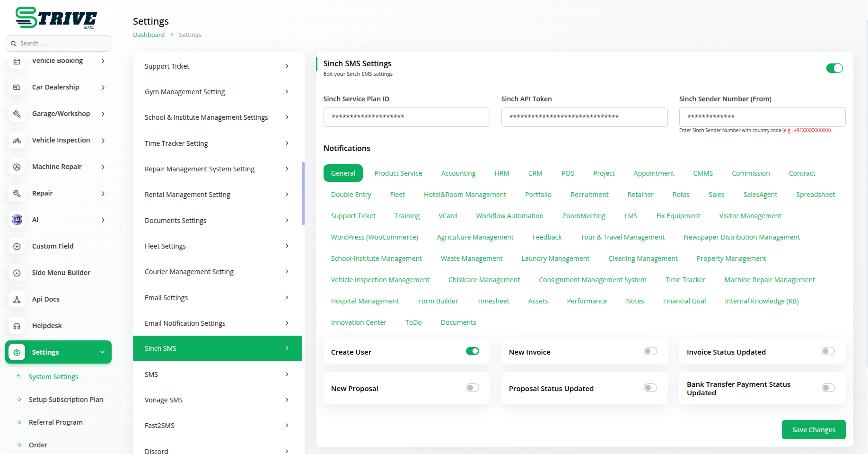Click the AI chip icon in sidebar

[17, 220]
